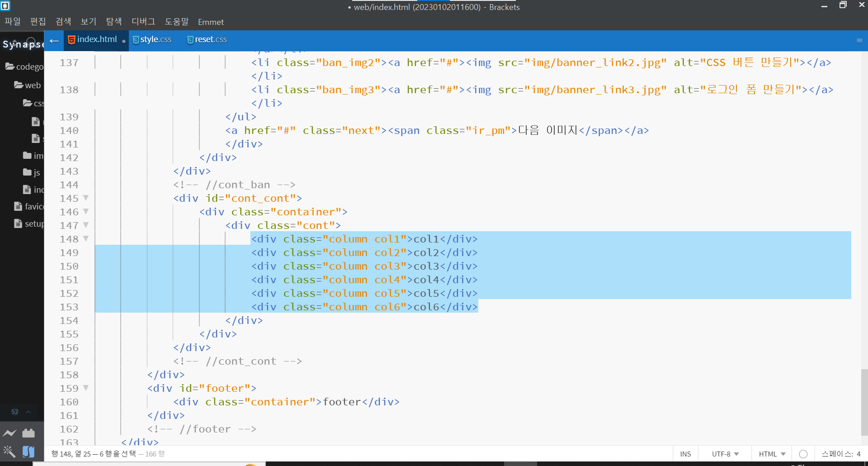Expand the sidebar panel with 52 chevron
This screenshot has width=868, height=466.
point(28,412)
